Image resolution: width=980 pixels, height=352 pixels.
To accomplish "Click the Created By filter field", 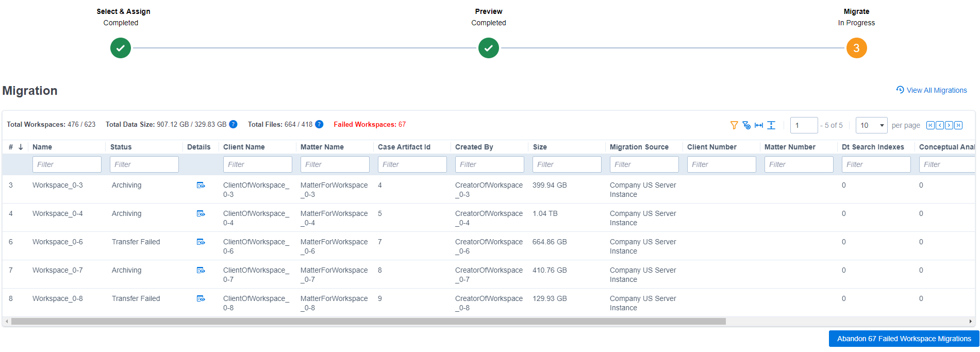I will [490, 164].
